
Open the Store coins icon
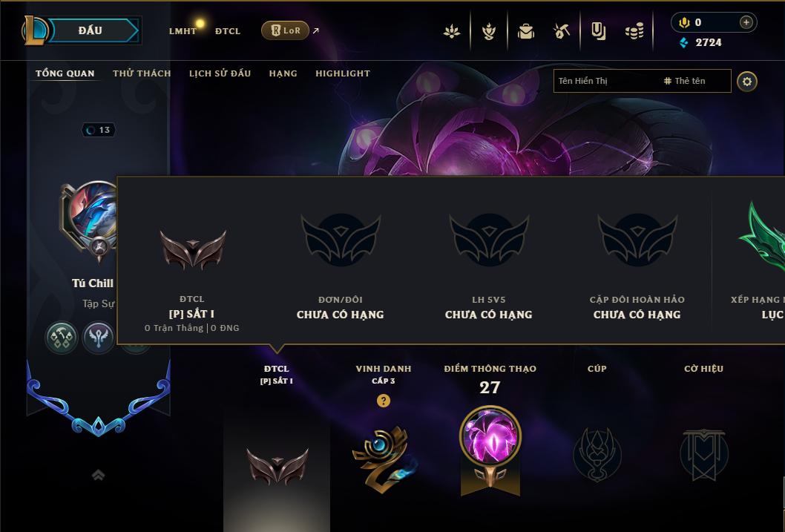click(x=634, y=31)
